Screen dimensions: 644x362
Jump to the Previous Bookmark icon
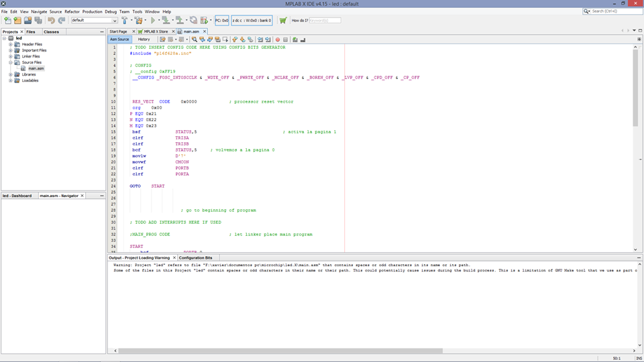click(235, 40)
